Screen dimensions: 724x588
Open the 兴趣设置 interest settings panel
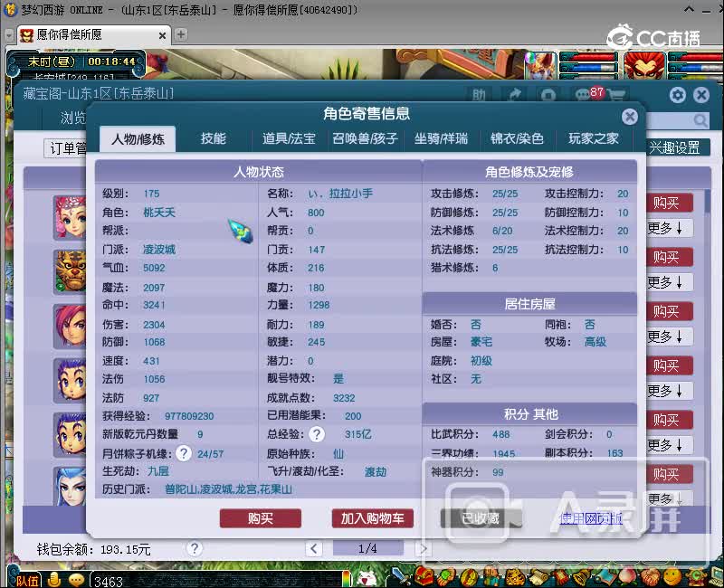pos(679,147)
